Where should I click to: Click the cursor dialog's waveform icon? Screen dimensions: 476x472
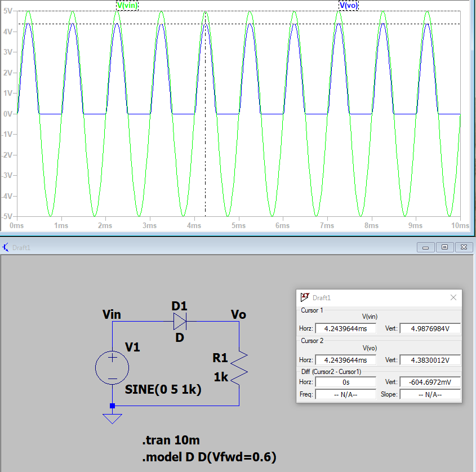305,297
